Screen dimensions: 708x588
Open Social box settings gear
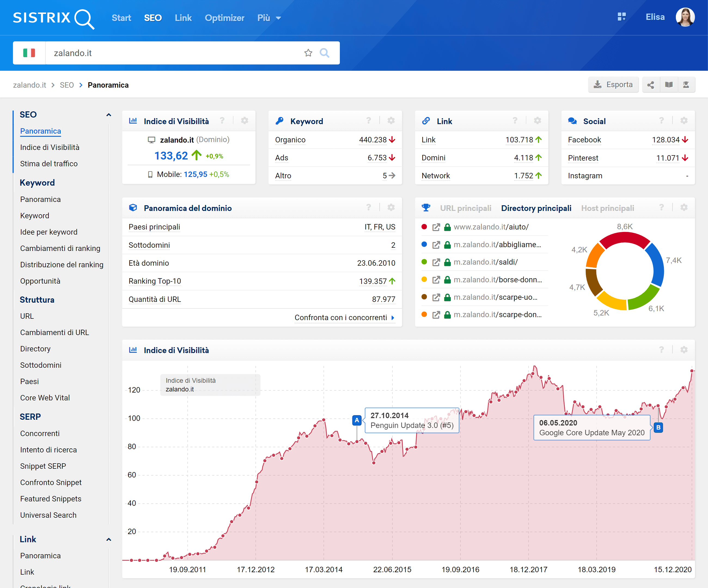click(x=684, y=121)
